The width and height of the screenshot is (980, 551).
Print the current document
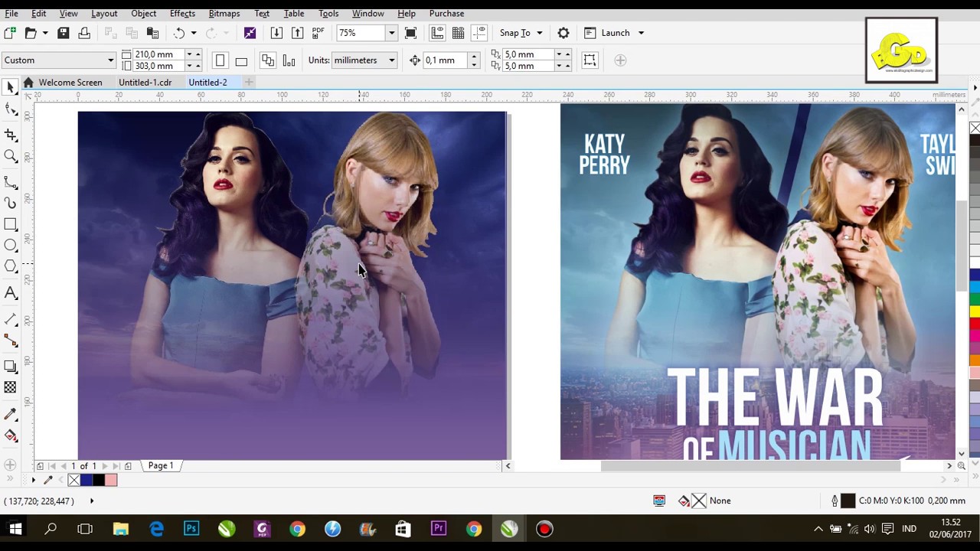(x=84, y=33)
